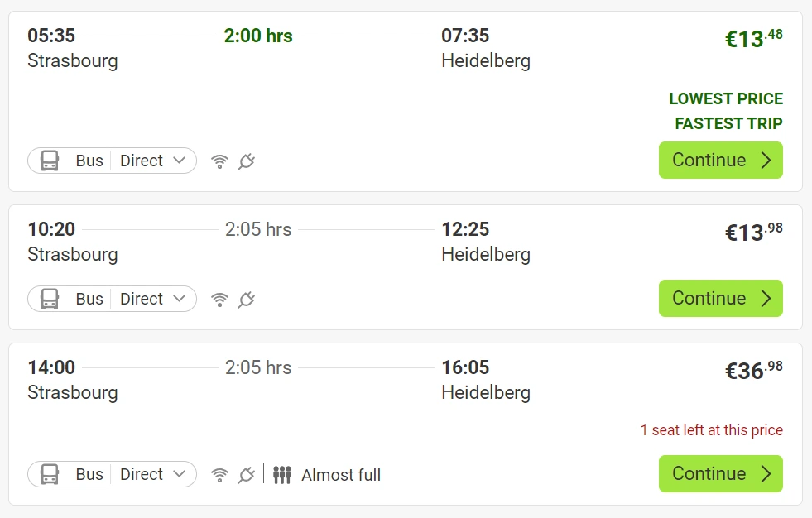Image resolution: width=812 pixels, height=518 pixels.
Task: Click the Almost full passengers icon
Action: pos(282,475)
